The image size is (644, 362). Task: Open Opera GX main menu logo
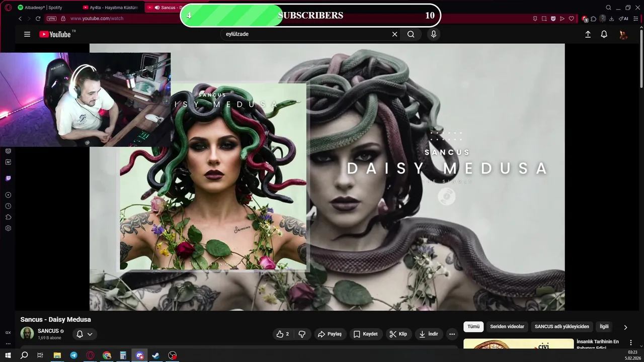8,8
